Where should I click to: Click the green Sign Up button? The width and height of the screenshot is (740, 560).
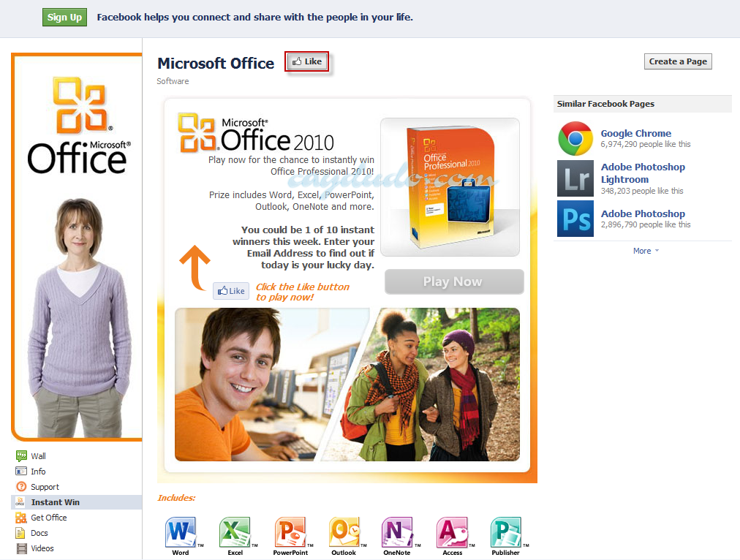coord(64,18)
